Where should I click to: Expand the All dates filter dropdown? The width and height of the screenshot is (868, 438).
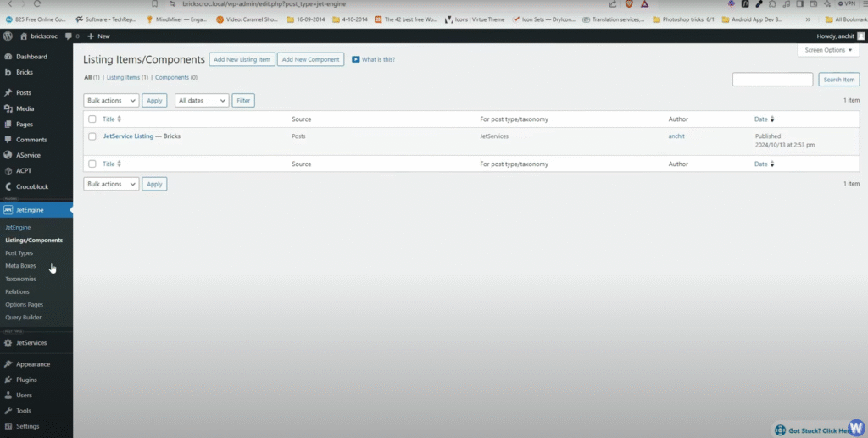pos(202,101)
